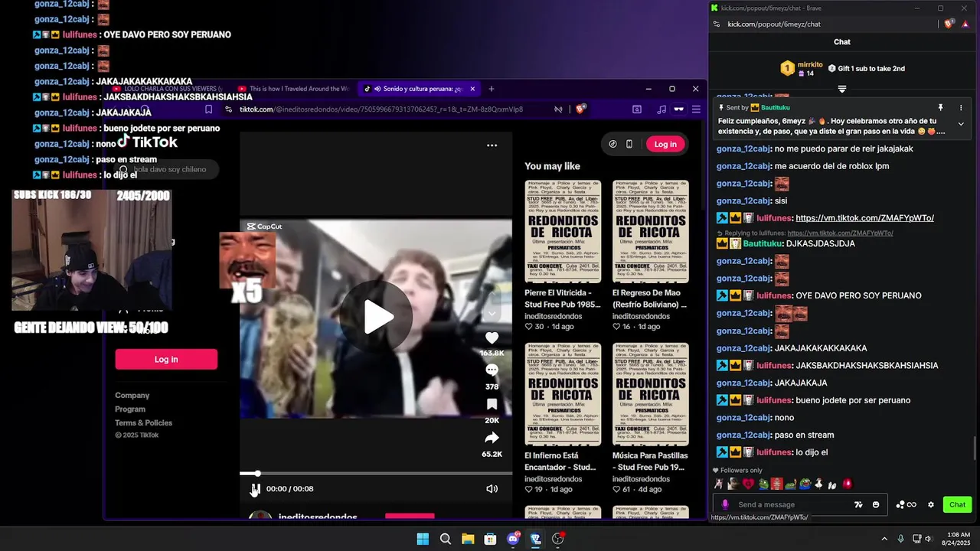This screenshot has height=551, width=980.
Task: Expand the gift leaderboard arrow in chat
Action: click(x=842, y=90)
